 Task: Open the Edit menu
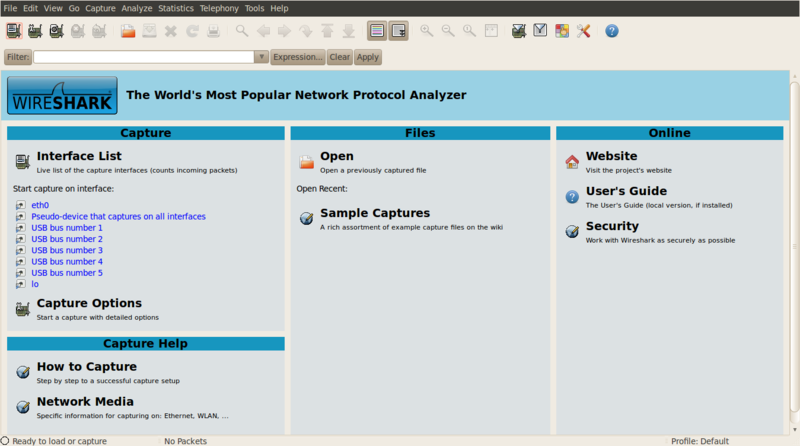click(x=31, y=8)
